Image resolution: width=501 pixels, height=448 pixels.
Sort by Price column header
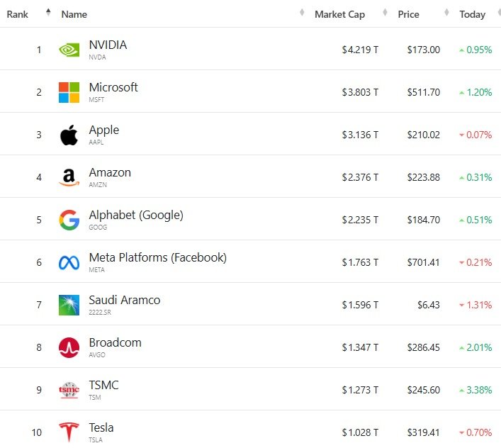pos(408,14)
